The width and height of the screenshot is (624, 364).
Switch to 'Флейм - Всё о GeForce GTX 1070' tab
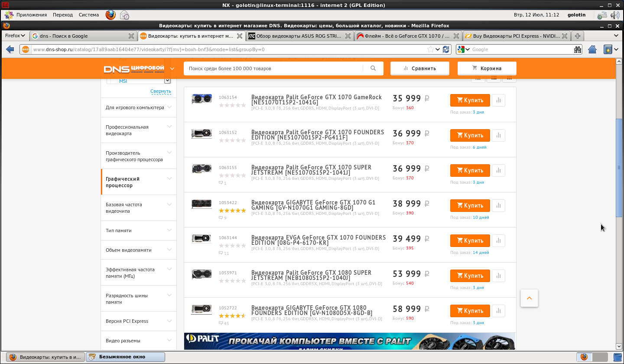click(x=408, y=36)
